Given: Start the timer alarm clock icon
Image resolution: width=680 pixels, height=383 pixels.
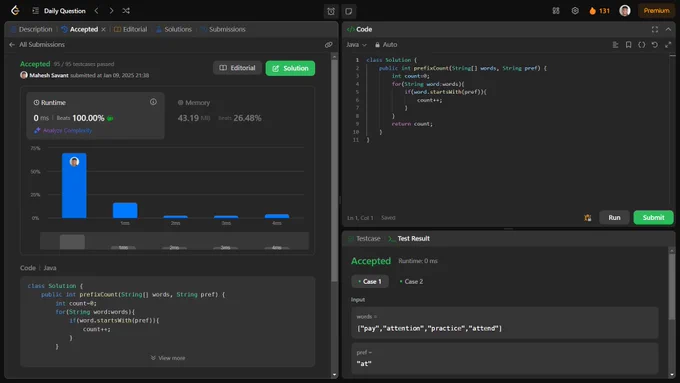Looking at the screenshot, I should click(331, 11).
